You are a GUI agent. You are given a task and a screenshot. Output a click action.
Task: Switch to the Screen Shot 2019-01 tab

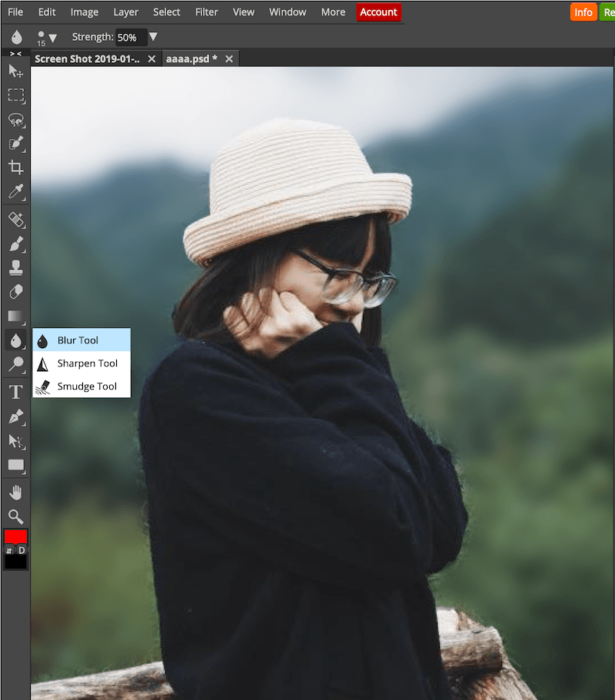(x=87, y=59)
